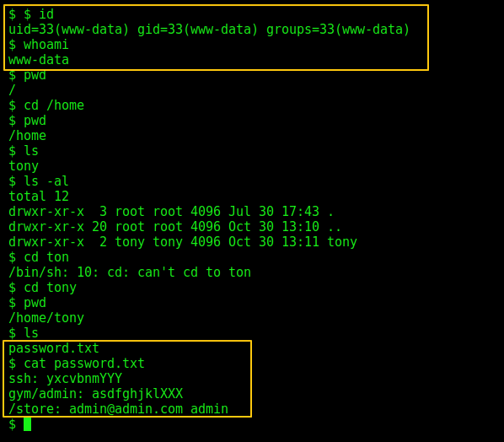
Task: Click the tony directory entry in listing
Action: (183, 242)
